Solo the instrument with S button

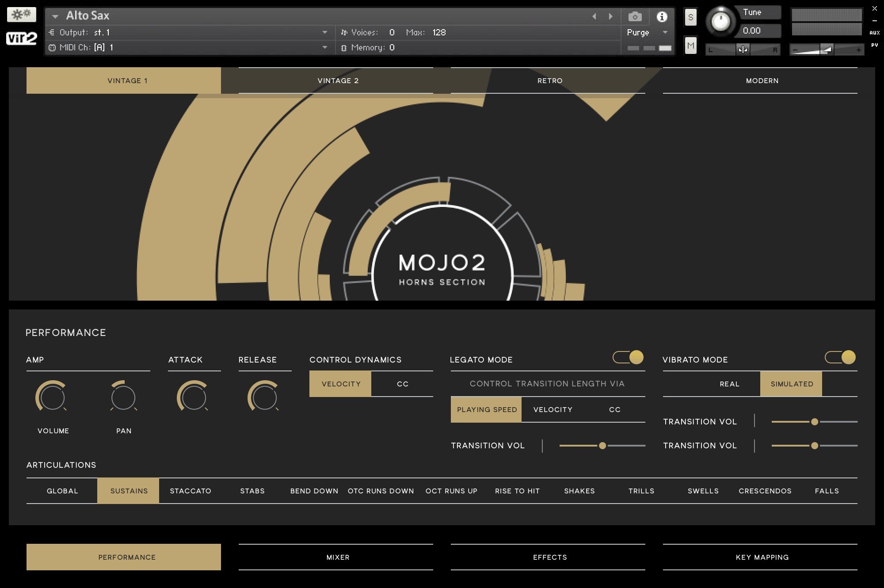point(690,17)
